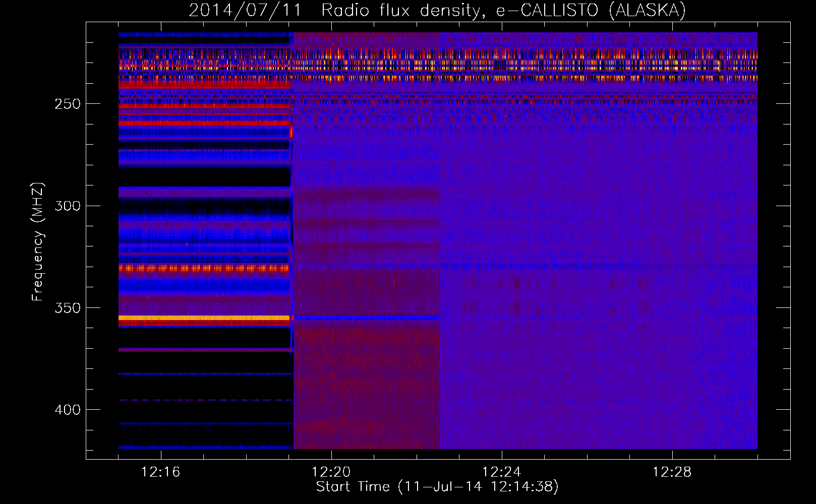The height and width of the screenshot is (504, 816).
Task: Click the 'Start Time (11-Jul-14 12:14:38)' label
Action: pyautogui.click(x=437, y=487)
